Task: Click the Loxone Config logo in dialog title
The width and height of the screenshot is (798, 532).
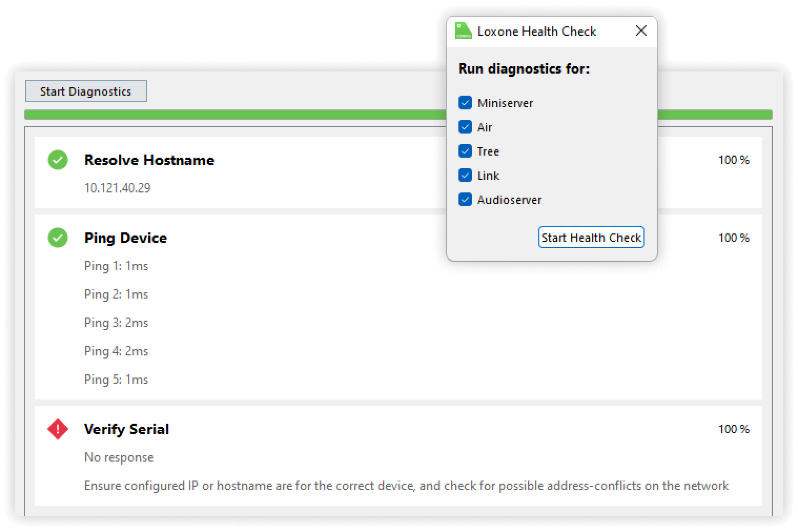Action: [x=463, y=31]
